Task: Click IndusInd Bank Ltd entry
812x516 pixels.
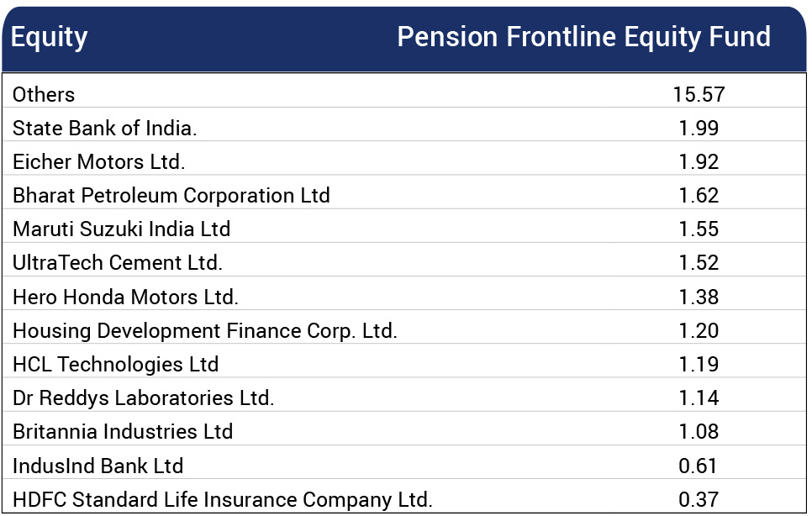Action: (x=98, y=466)
